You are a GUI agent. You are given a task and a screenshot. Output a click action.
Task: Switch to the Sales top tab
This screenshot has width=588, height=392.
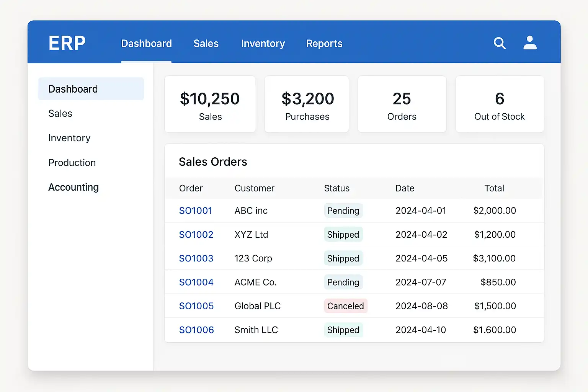click(206, 44)
